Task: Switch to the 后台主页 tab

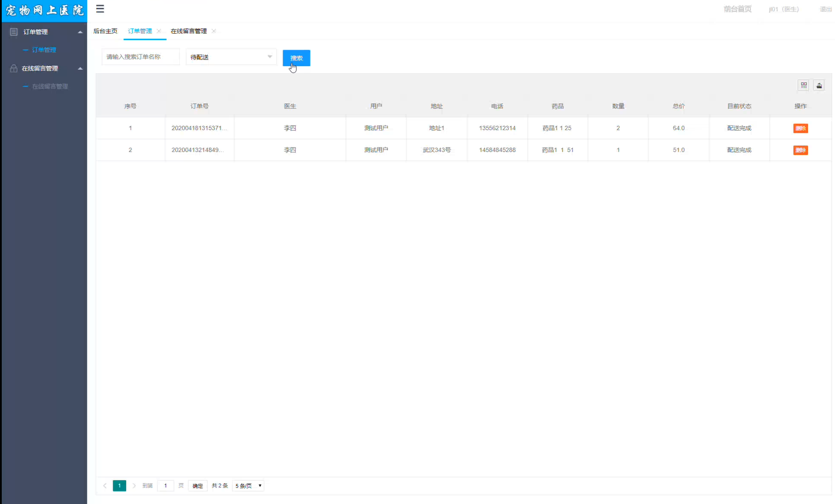Action: tap(105, 31)
